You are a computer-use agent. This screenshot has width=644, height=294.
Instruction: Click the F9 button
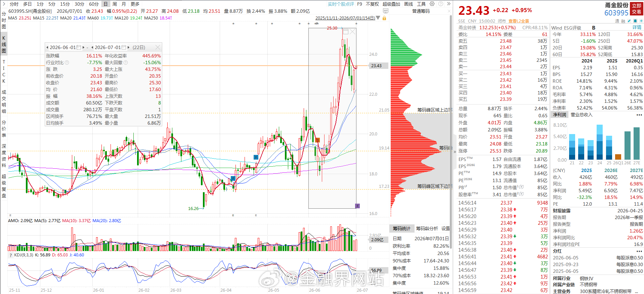tap(359, 4)
